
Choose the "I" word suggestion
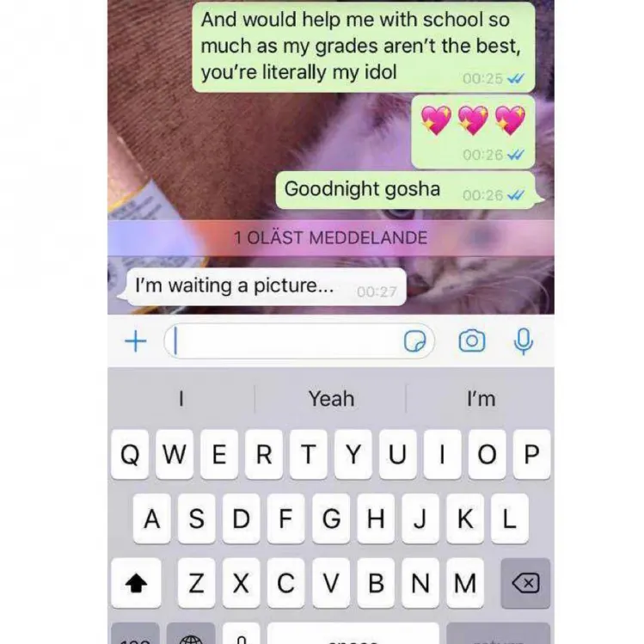[181, 398]
